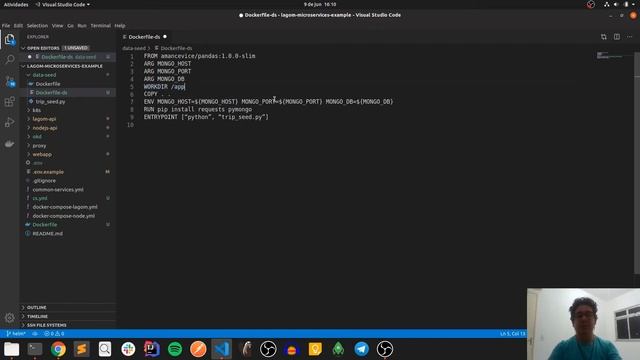Open Dockerfile inside data-seed folder

[48, 84]
